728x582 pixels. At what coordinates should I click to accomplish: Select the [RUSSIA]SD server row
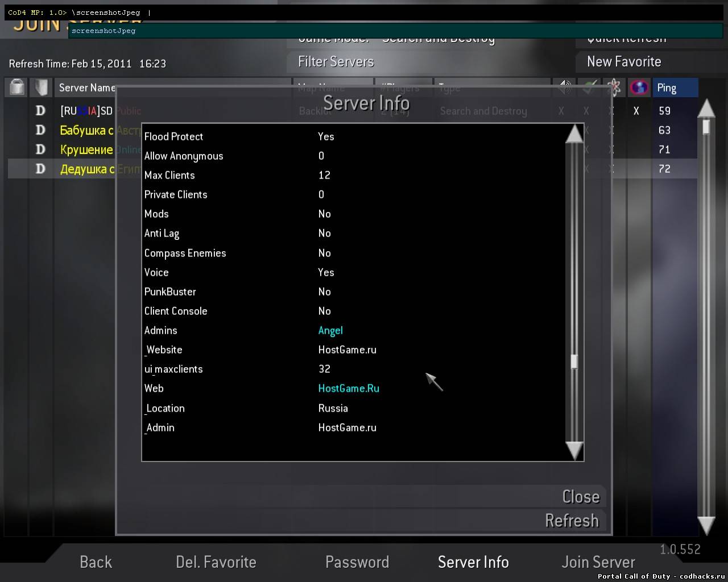353,111
